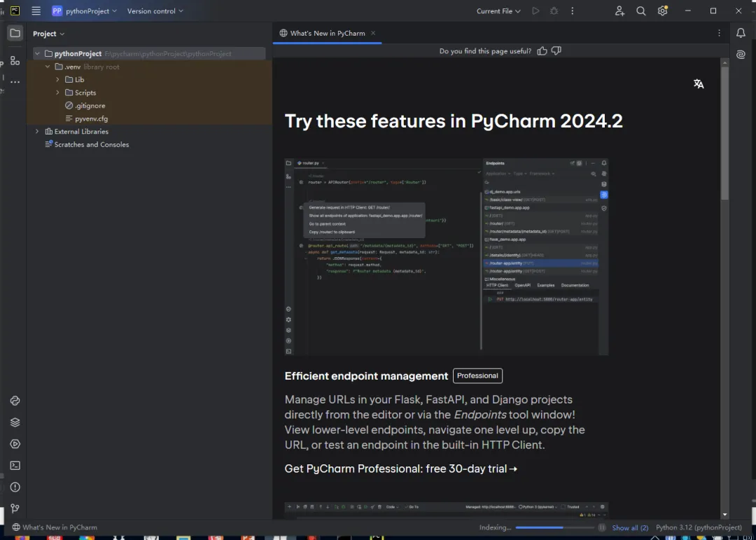This screenshot has width=756, height=540.
Task: Collapse the pythonProject root node
Action: tap(37, 53)
